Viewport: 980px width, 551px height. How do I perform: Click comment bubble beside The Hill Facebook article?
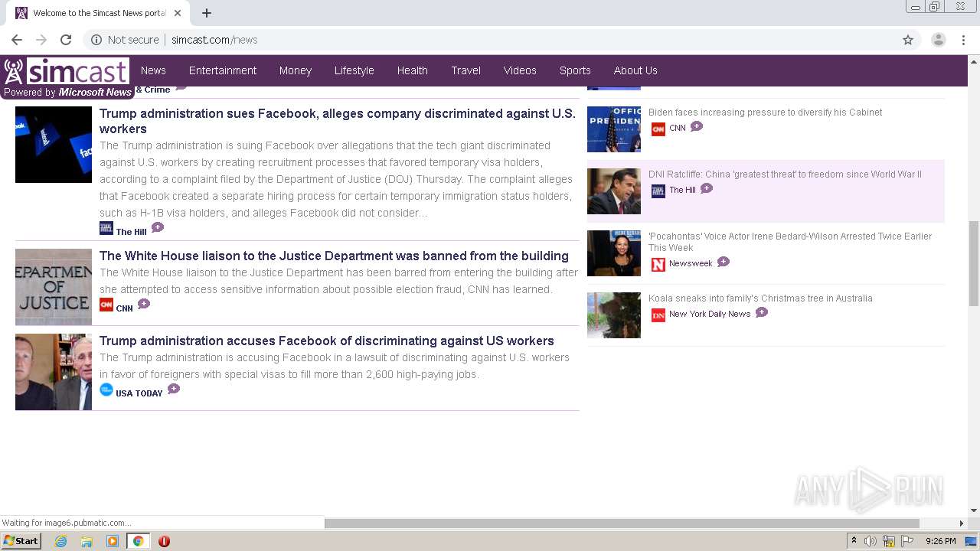click(158, 227)
